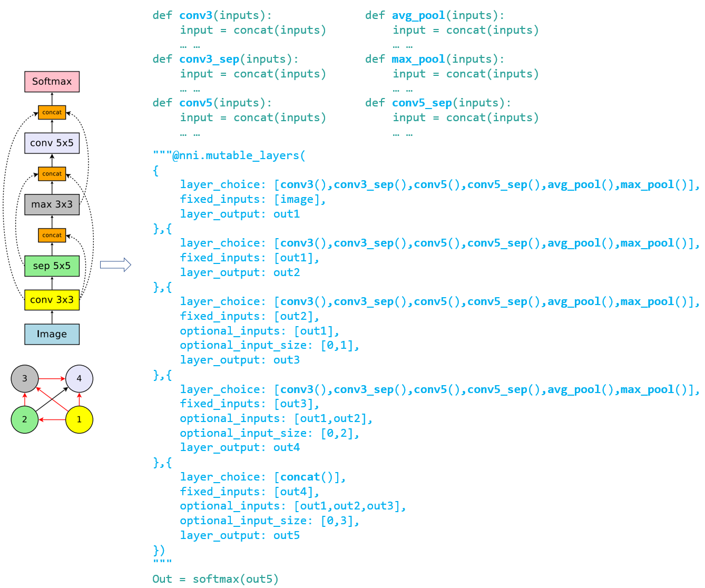Click the Softmax block in the diagram
705x588 pixels.
52,81
